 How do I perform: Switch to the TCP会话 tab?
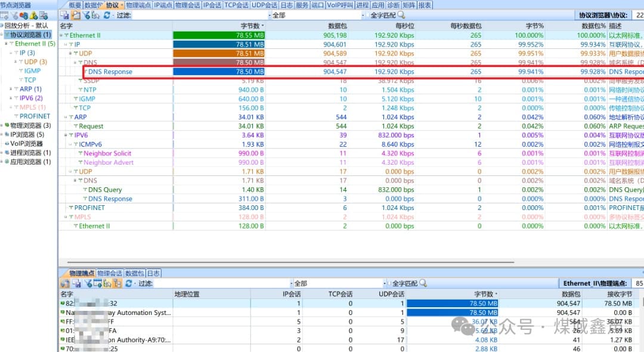[x=236, y=5]
